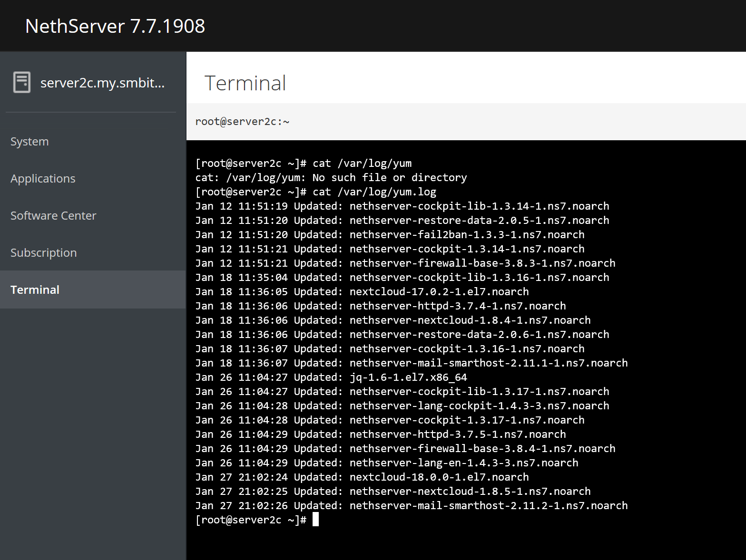Click the Terminal page heading
Viewport: 746px width, 560px height.
point(245,83)
